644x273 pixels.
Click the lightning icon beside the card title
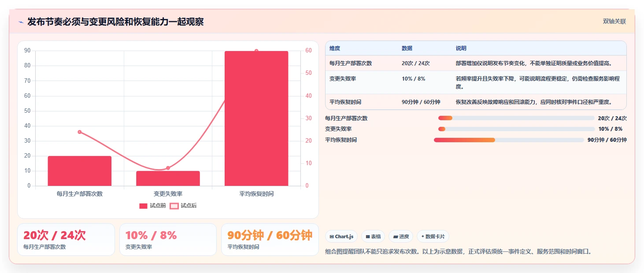point(21,22)
